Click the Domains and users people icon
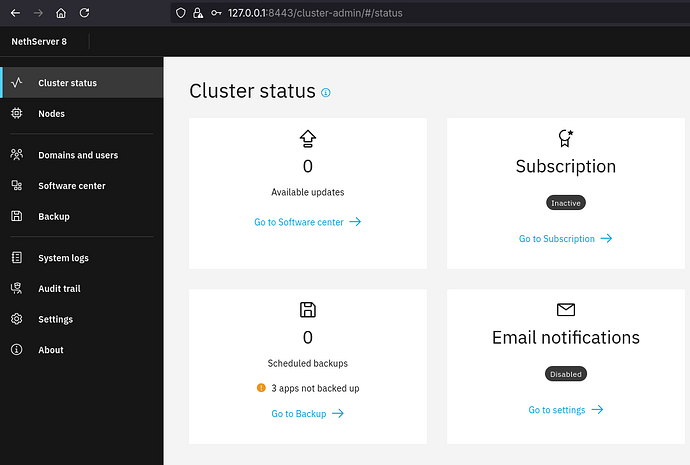The width and height of the screenshot is (690, 465). (17, 155)
